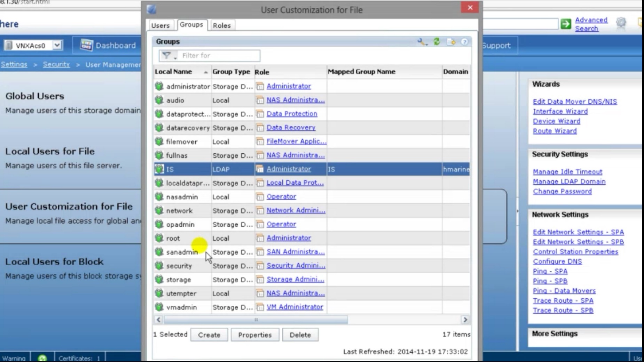The width and height of the screenshot is (644, 362).
Task: Open the Manage Idle Timeout link
Action: point(567,172)
